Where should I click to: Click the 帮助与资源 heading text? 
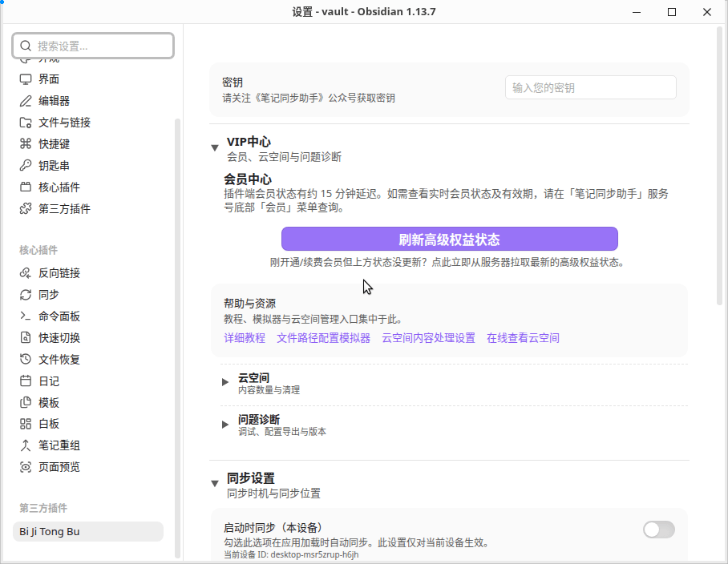click(x=250, y=304)
